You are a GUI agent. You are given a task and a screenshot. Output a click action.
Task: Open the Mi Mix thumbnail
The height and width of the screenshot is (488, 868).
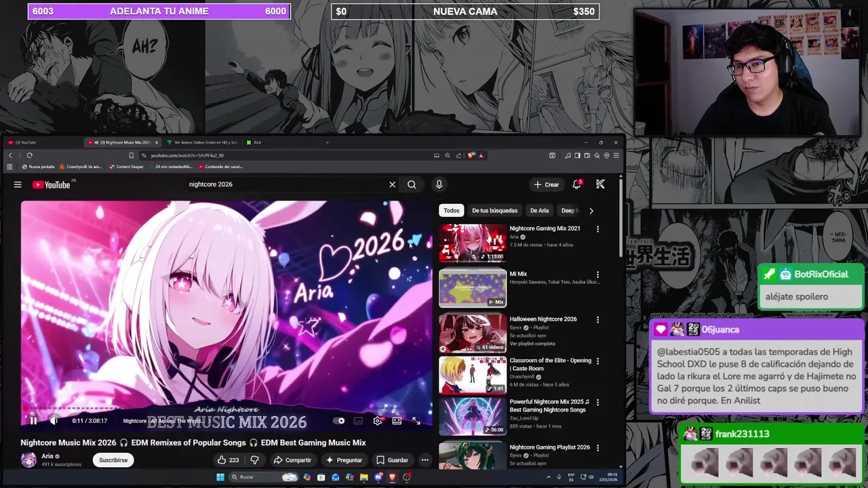point(473,288)
